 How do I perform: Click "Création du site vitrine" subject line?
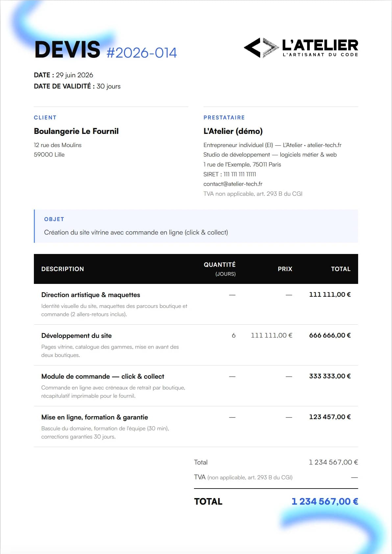pos(136,232)
